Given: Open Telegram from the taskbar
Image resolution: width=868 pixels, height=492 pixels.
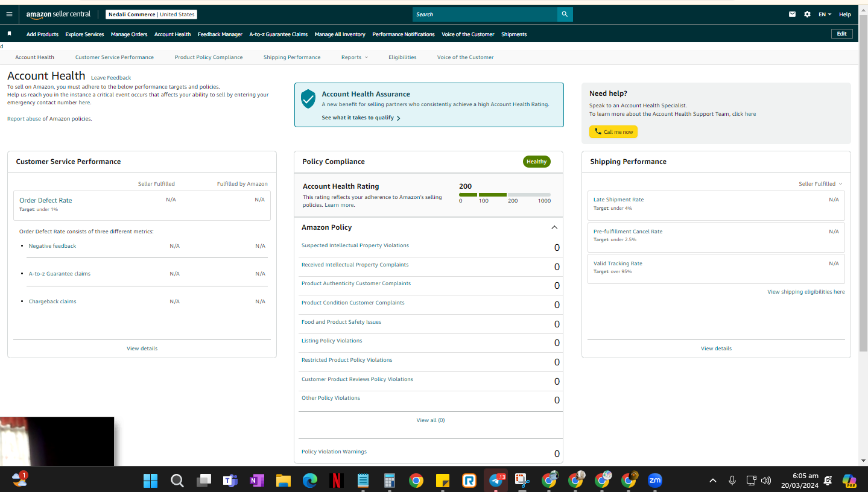Looking at the screenshot, I should pos(496,481).
